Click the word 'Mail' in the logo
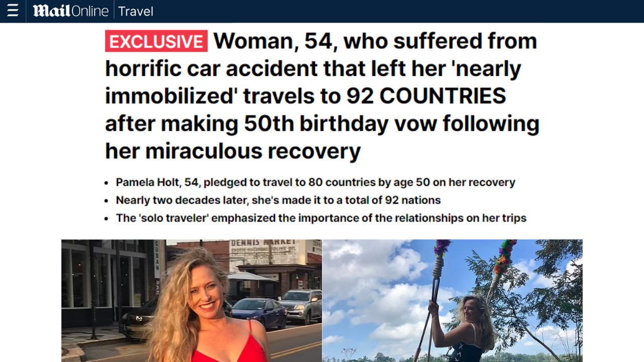The image size is (644, 362). 51,11
